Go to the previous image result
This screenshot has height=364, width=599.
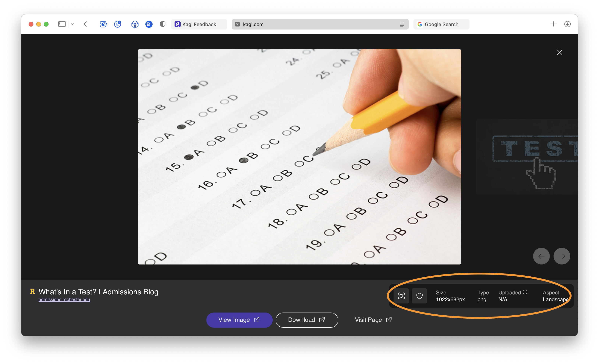(541, 256)
